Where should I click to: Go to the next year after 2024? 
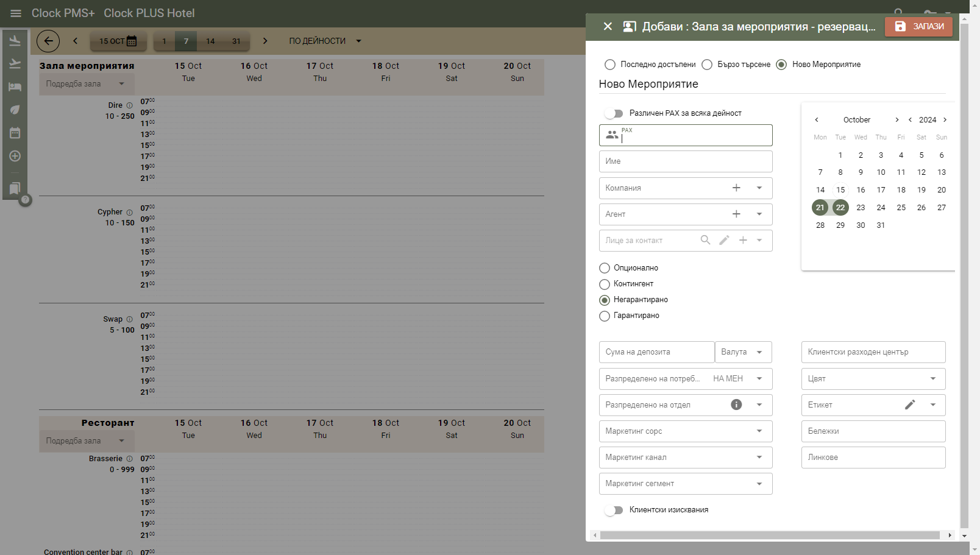pyautogui.click(x=945, y=120)
